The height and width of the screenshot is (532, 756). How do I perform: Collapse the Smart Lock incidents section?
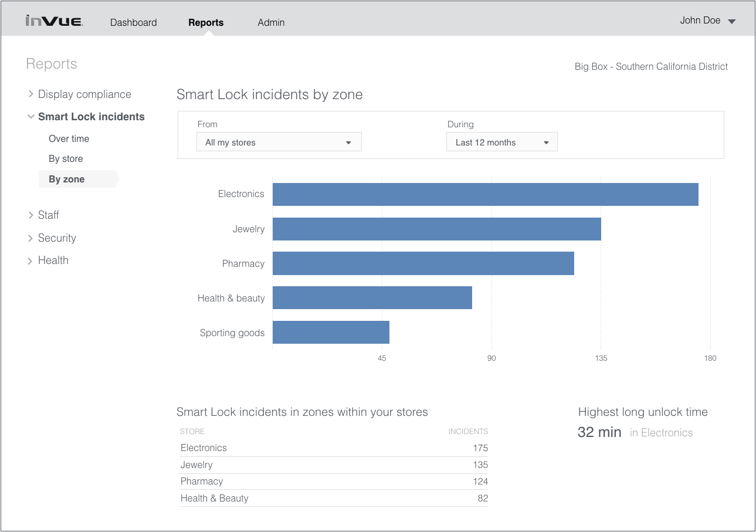pyautogui.click(x=86, y=117)
